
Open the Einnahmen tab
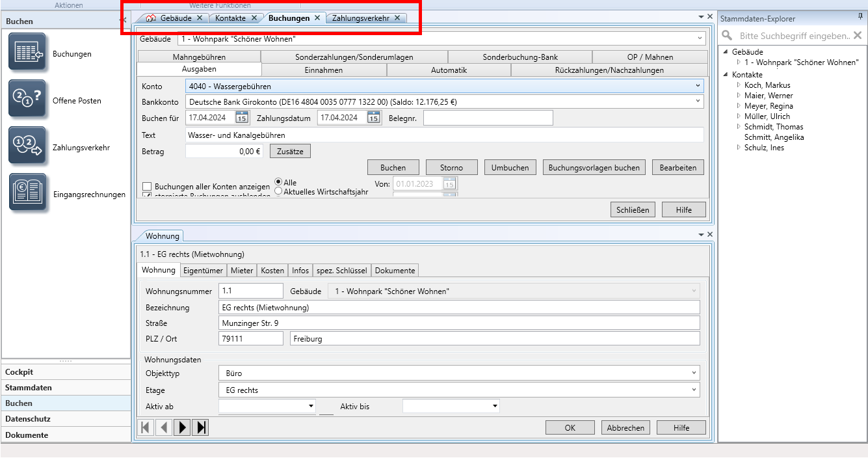tap(323, 70)
